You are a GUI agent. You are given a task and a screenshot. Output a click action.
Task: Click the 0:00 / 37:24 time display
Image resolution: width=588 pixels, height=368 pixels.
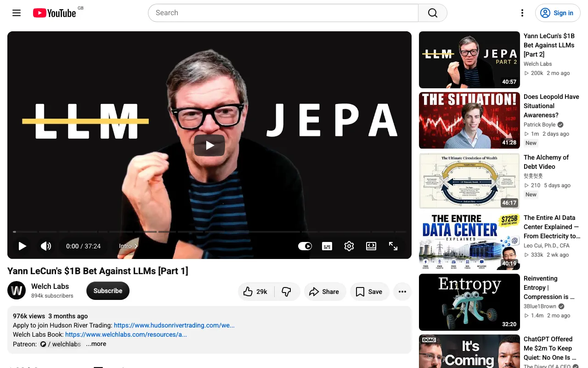pyautogui.click(x=83, y=246)
